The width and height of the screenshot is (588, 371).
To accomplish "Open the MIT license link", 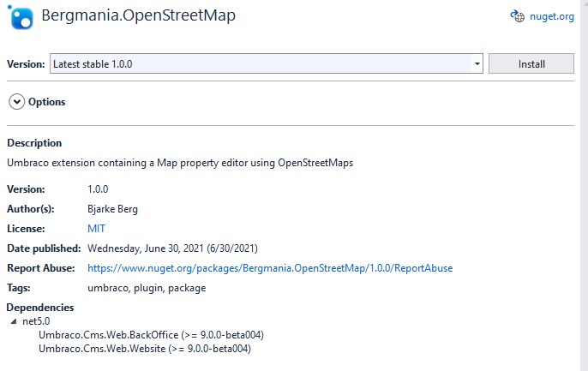I will 96,229.
